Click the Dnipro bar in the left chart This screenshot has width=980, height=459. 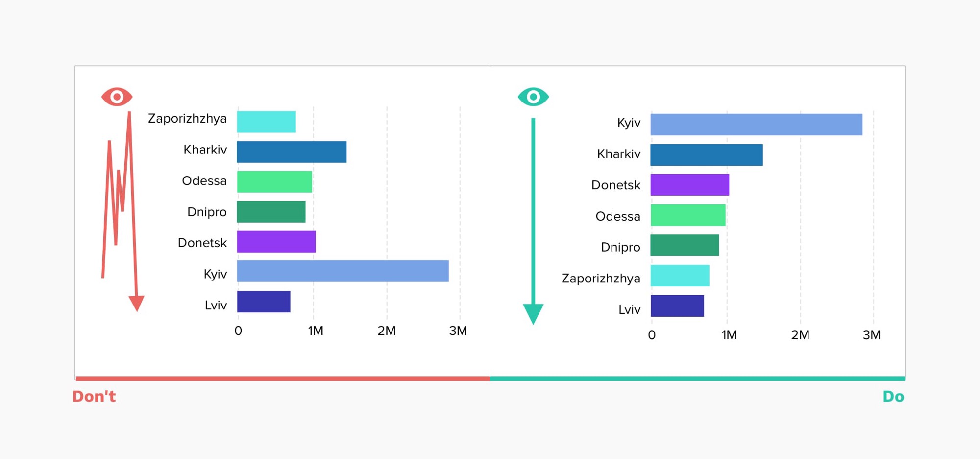(271, 211)
